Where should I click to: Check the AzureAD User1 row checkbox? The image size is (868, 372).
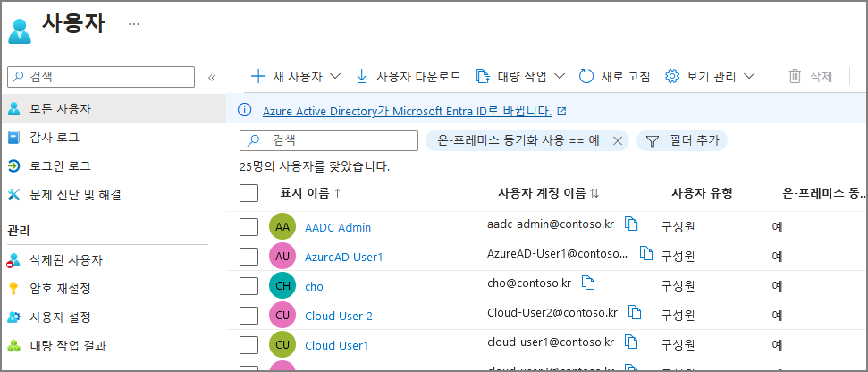249,257
